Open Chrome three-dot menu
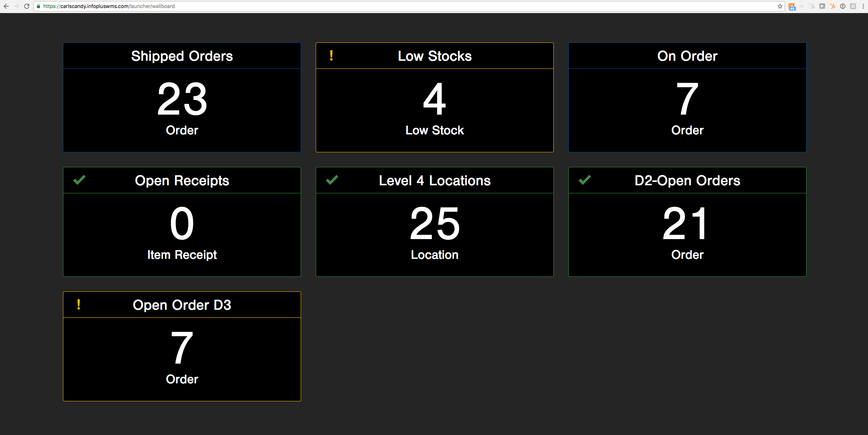Image resolution: width=868 pixels, height=435 pixels. [x=863, y=6]
